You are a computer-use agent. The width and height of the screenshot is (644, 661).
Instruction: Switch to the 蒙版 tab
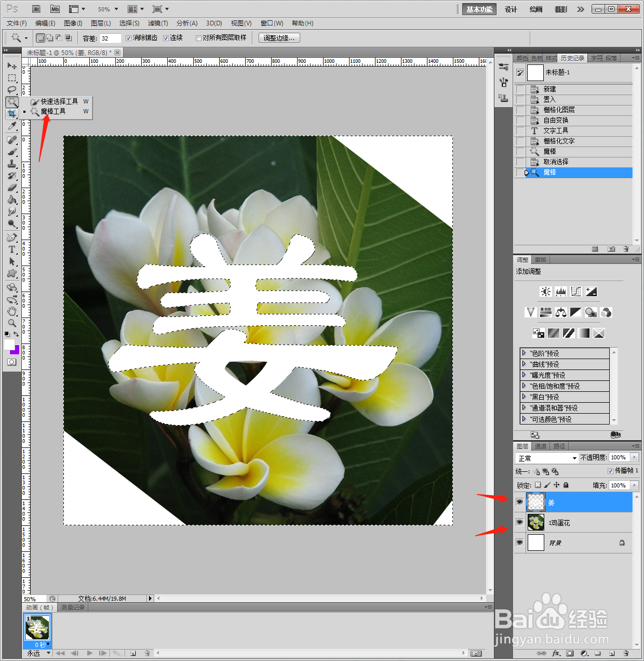pyautogui.click(x=541, y=260)
